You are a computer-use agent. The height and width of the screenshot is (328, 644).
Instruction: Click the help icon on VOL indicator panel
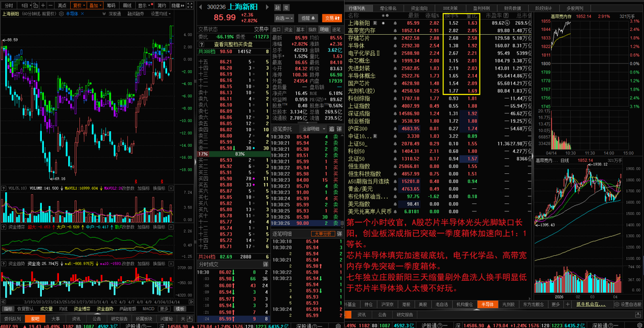(4, 188)
